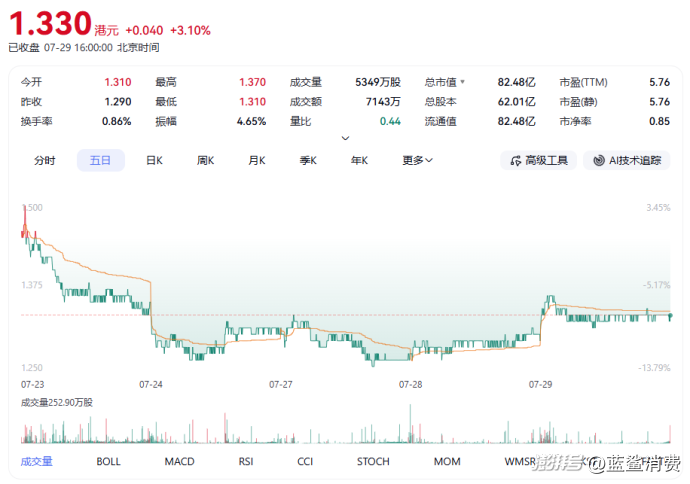Click the 昨收 value 1.290
The image size is (690, 484).
pos(118,102)
